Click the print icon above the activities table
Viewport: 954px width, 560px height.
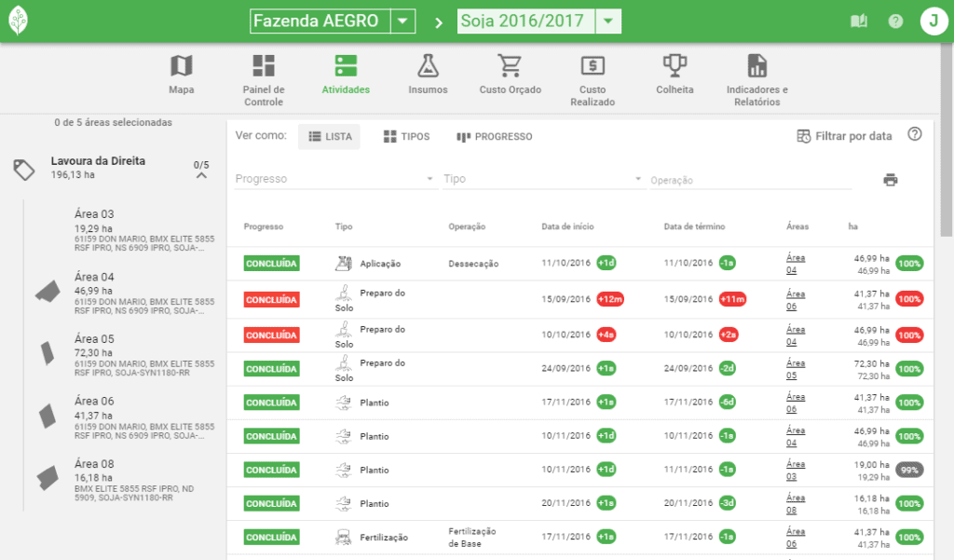891,179
